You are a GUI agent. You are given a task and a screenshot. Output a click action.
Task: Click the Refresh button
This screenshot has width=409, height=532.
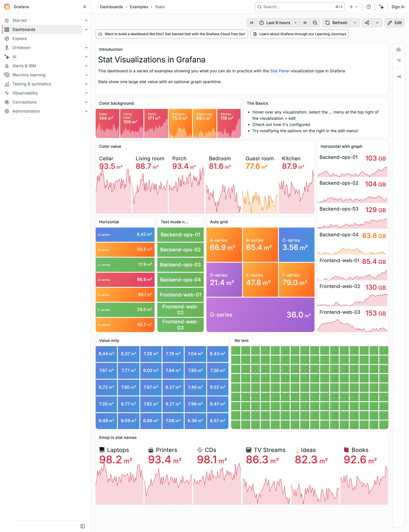click(x=336, y=23)
